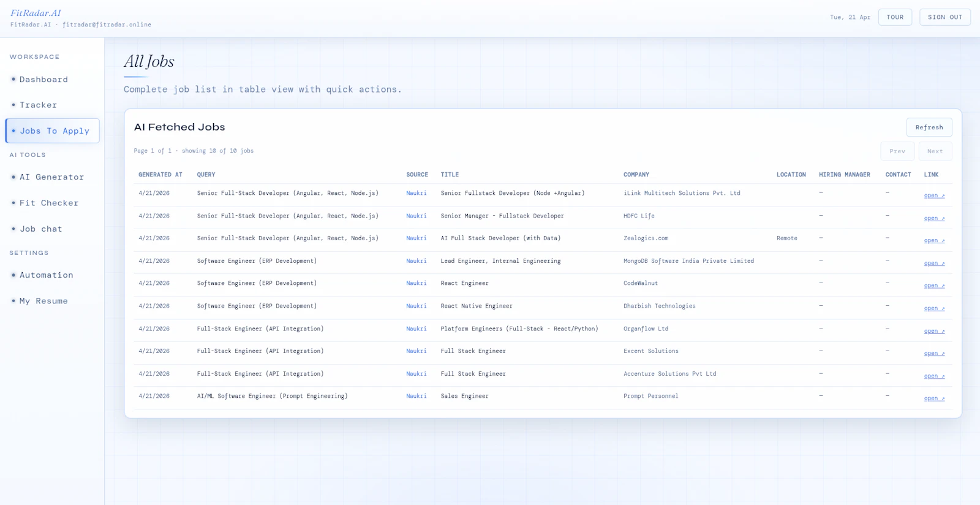Click the QUERY column header
980x505 pixels.
point(206,175)
